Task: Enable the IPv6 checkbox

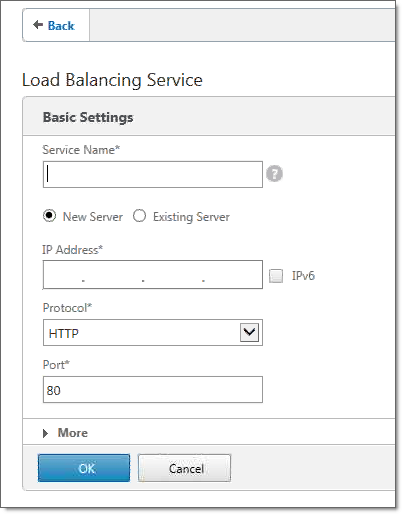Action: point(276,276)
